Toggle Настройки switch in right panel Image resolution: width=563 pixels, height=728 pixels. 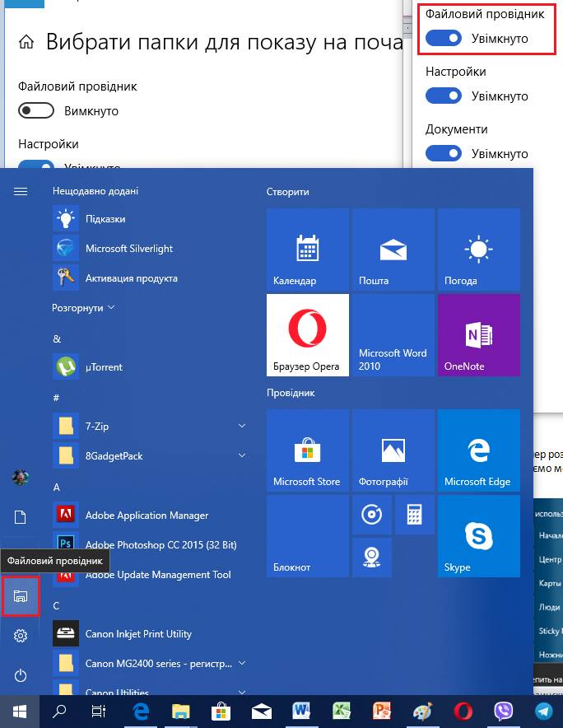click(x=444, y=96)
